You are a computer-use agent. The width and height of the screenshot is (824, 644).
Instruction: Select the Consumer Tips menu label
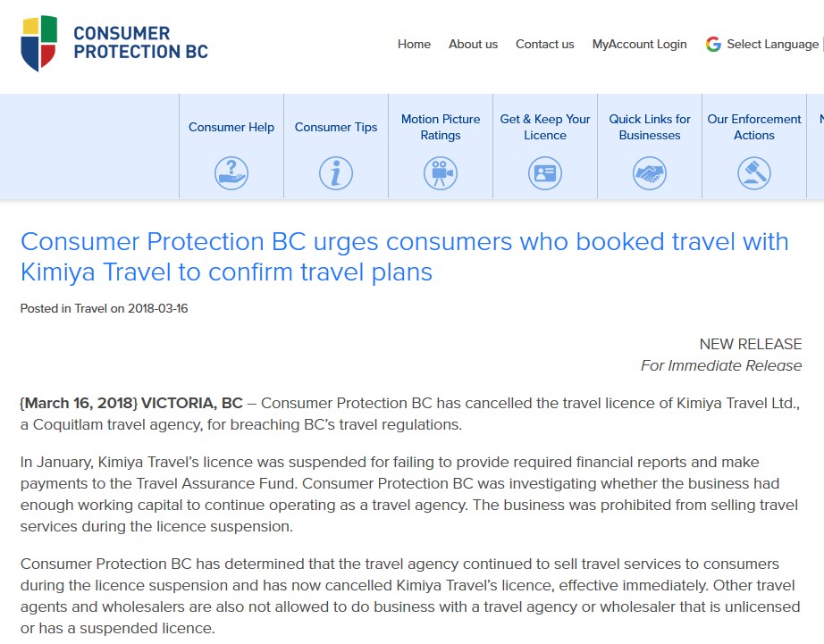pyautogui.click(x=336, y=127)
